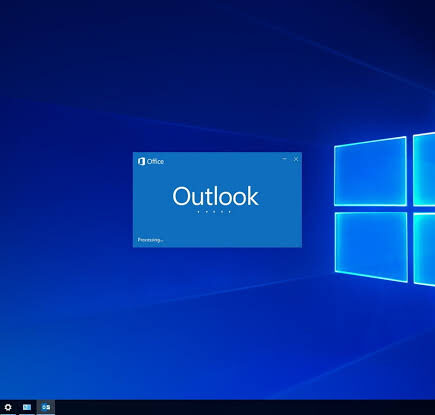Click the Outlook title text
Image resolution: width=435 pixels, height=415 pixels.
(215, 196)
